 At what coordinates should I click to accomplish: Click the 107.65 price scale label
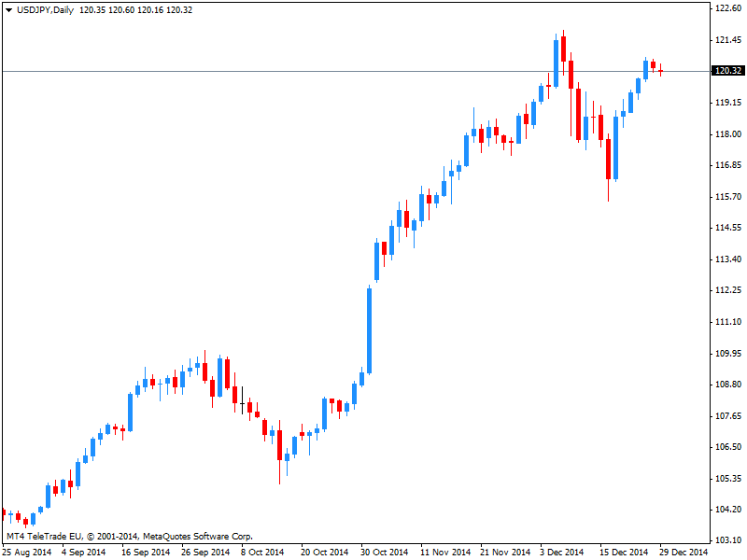coord(728,415)
